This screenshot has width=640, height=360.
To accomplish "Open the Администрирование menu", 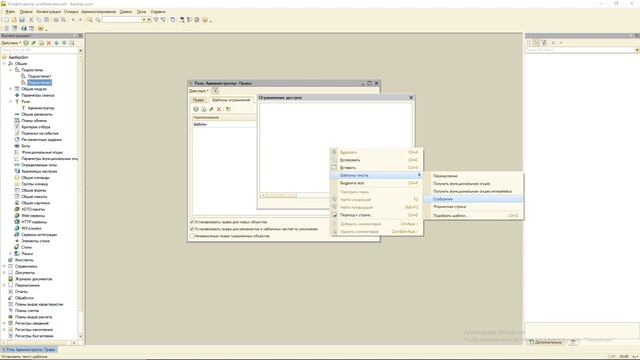I will click(98, 12).
